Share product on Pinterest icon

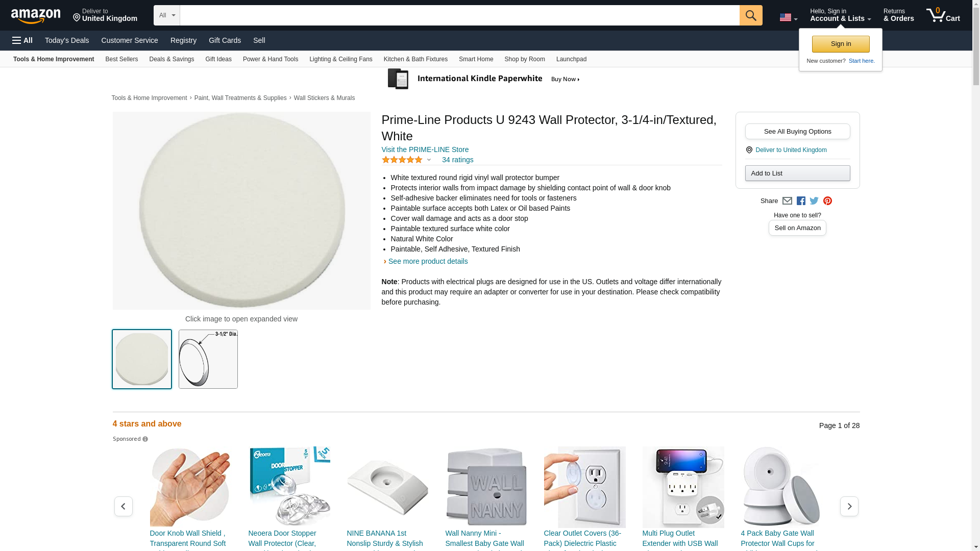click(827, 201)
